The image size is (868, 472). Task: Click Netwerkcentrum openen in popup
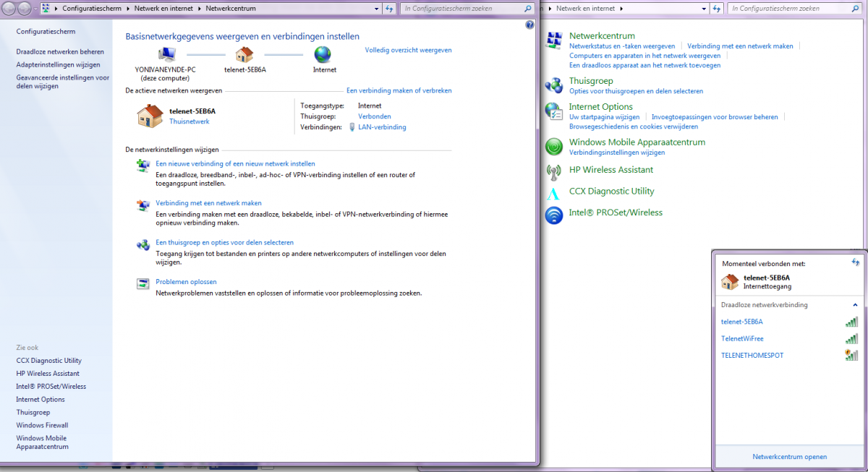coord(790,457)
